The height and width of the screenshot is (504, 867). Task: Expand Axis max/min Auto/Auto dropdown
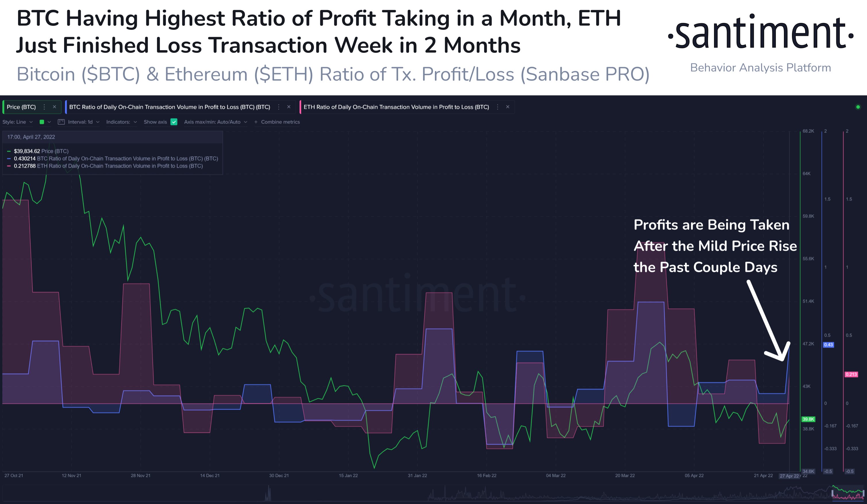pos(215,122)
